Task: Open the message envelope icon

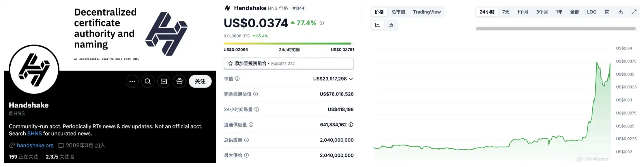Action: tap(164, 81)
